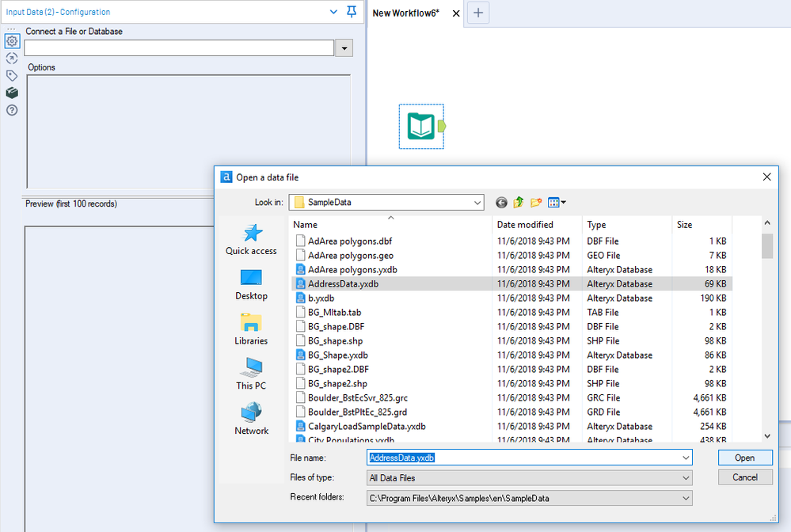Viewport: 791px width, 532px height.
Task: Pin the Configuration window with pushpin icon
Action: click(352, 12)
